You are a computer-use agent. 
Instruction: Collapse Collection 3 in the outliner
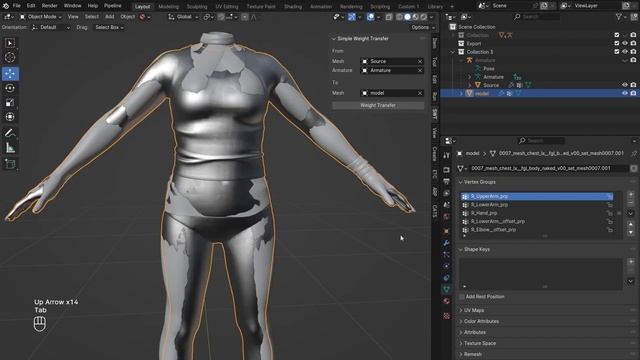click(x=452, y=52)
